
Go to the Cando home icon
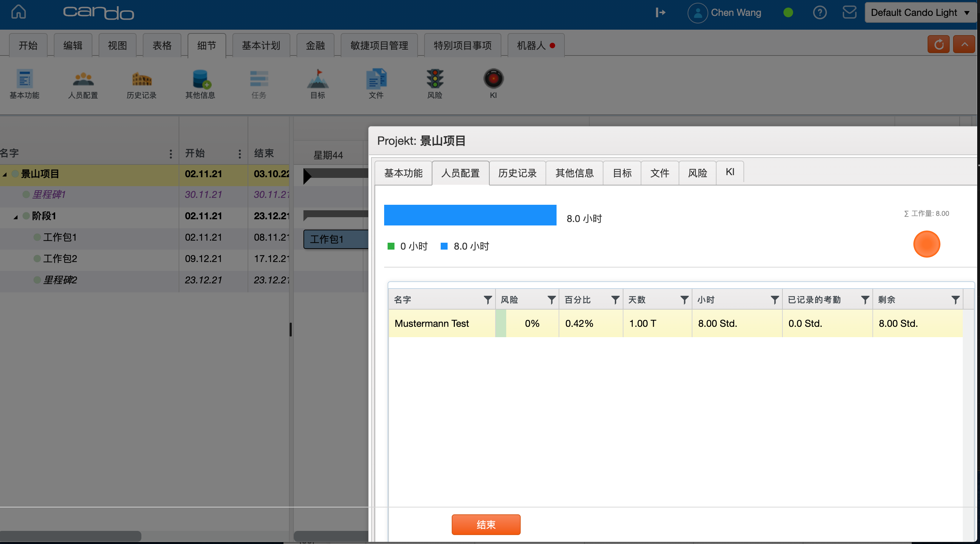tap(18, 12)
